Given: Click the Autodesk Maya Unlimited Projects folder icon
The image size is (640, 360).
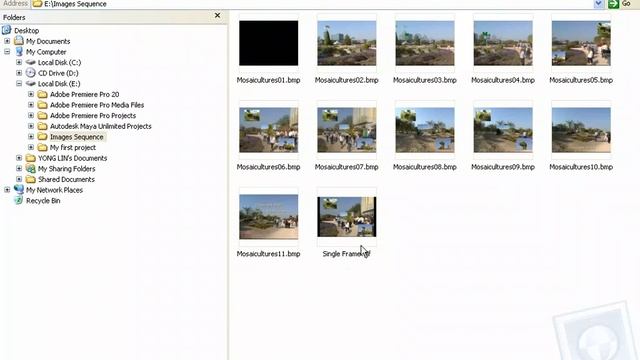Looking at the screenshot, I should tap(42, 126).
